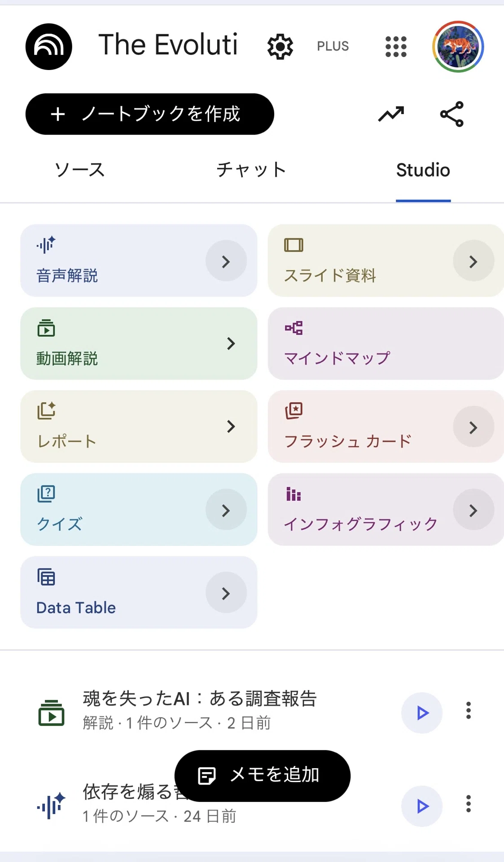Open the tiger profile avatar

pos(458,47)
